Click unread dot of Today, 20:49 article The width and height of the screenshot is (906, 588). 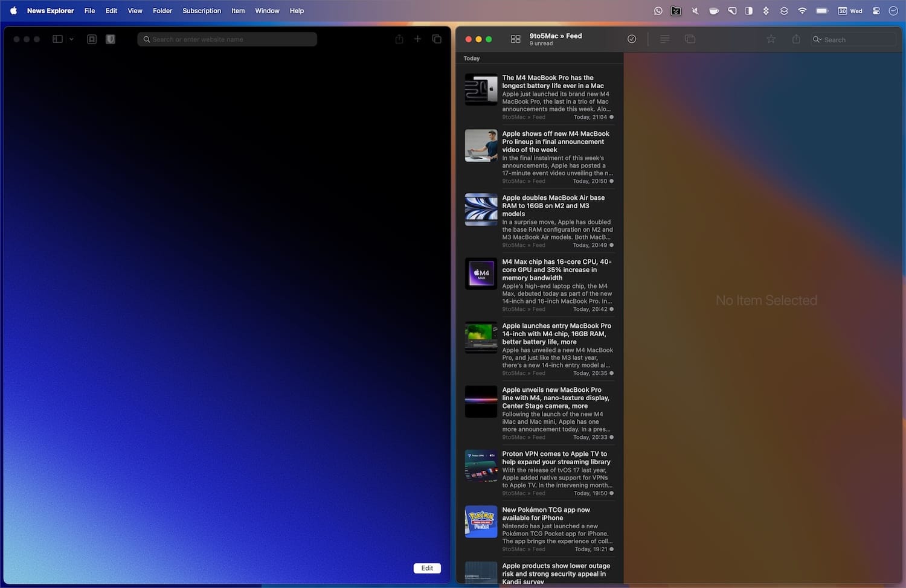click(611, 245)
